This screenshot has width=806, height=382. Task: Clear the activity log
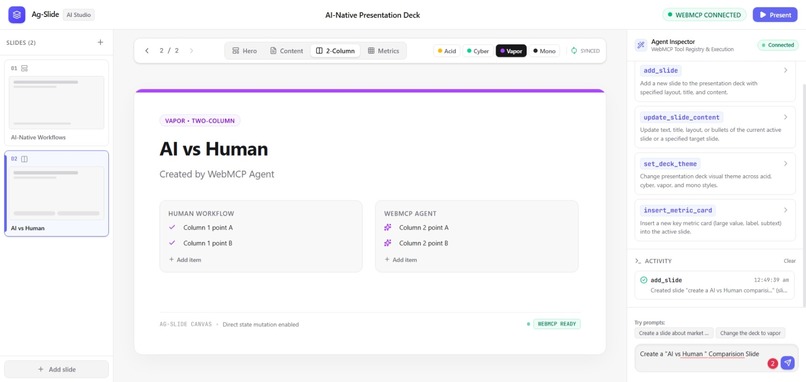click(x=790, y=261)
